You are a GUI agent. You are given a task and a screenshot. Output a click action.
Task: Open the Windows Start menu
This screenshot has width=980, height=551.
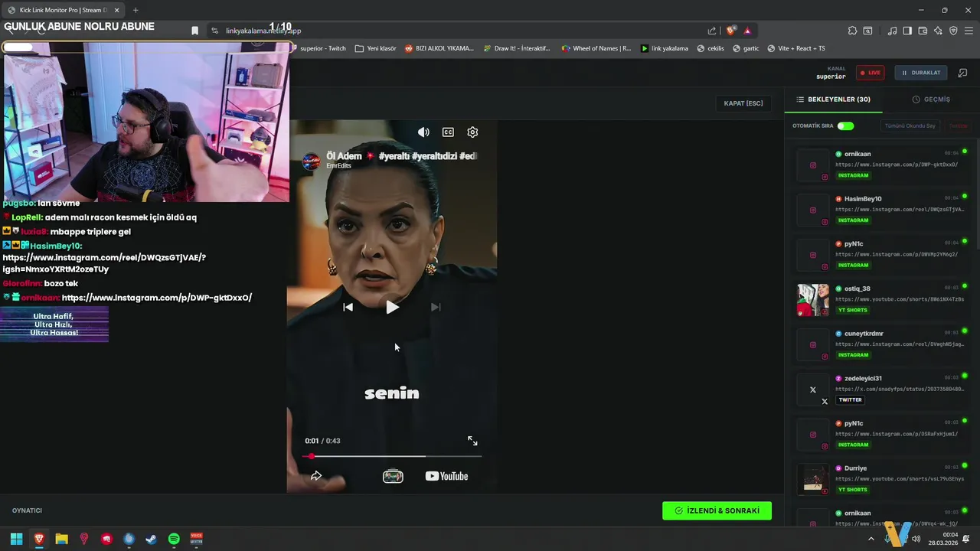16,539
